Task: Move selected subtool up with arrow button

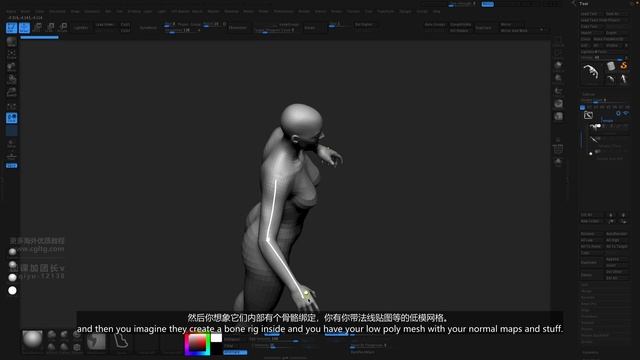Action: [611, 215]
